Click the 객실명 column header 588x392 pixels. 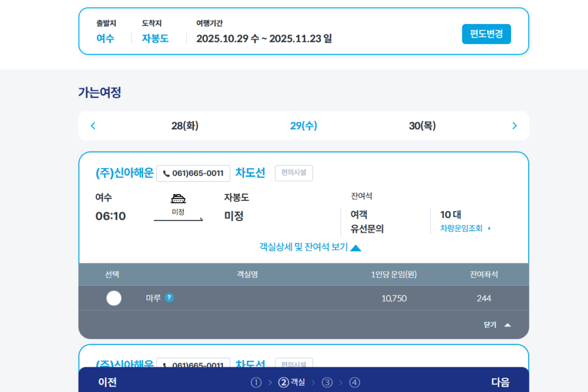[x=247, y=275]
